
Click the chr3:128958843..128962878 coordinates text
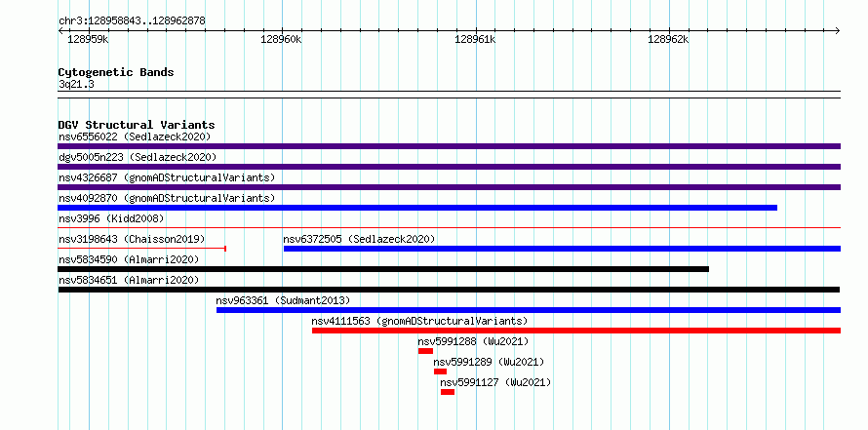click(x=132, y=21)
